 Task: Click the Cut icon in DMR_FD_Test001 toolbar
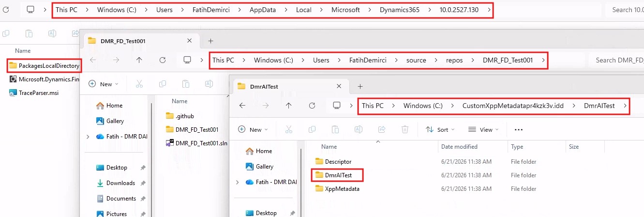click(x=139, y=84)
